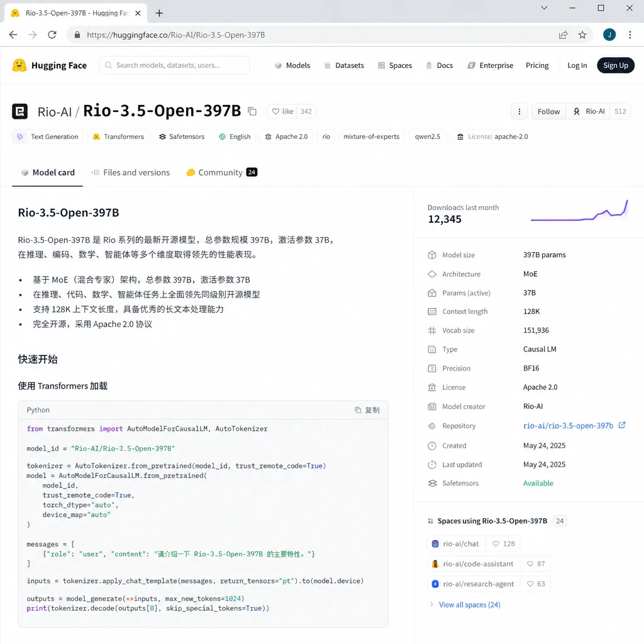Open the Datasets nav item
644x644 pixels.
pyautogui.click(x=344, y=65)
